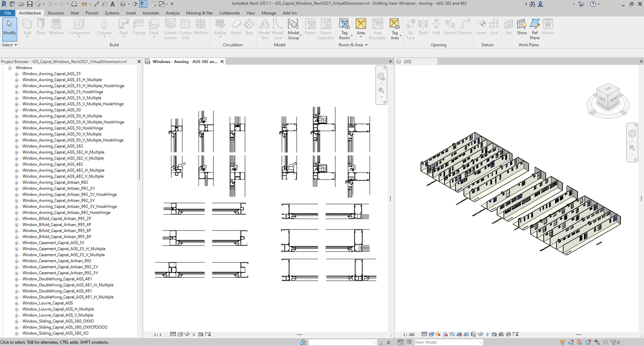Click the Print icon in quick access toolbar
This screenshot has width=644, height=346.
point(74,4)
